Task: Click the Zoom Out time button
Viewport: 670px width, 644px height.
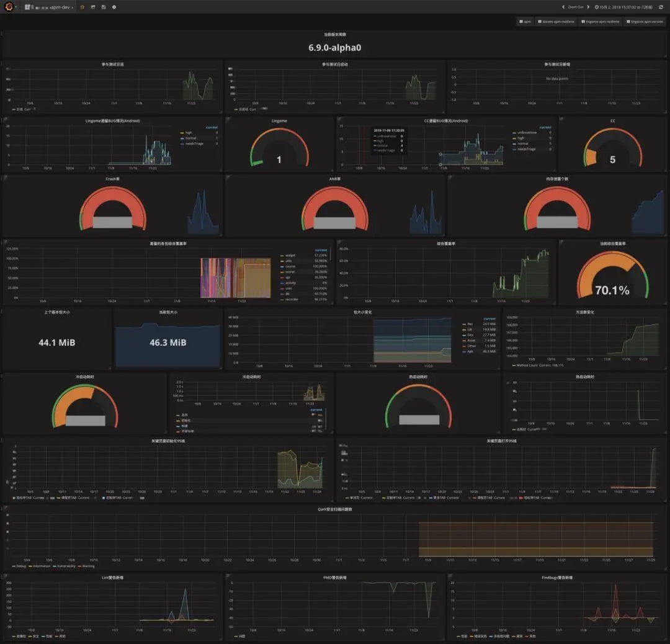Action: [x=576, y=7]
